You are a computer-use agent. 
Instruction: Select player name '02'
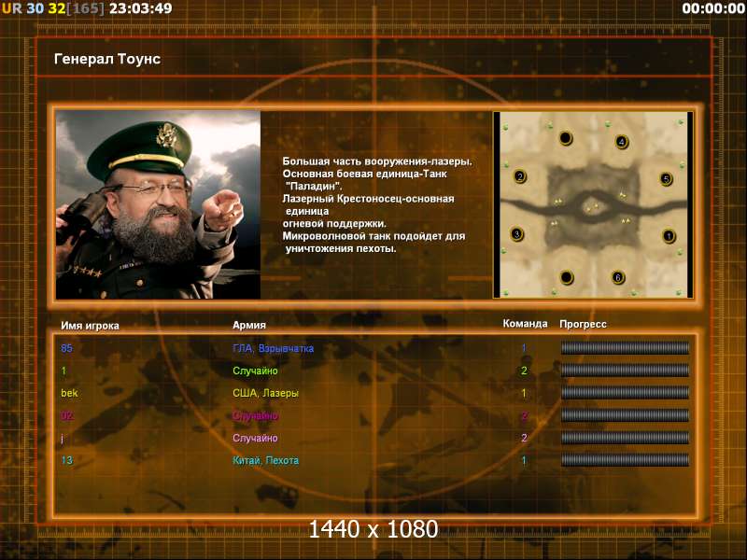coord(66,415)
